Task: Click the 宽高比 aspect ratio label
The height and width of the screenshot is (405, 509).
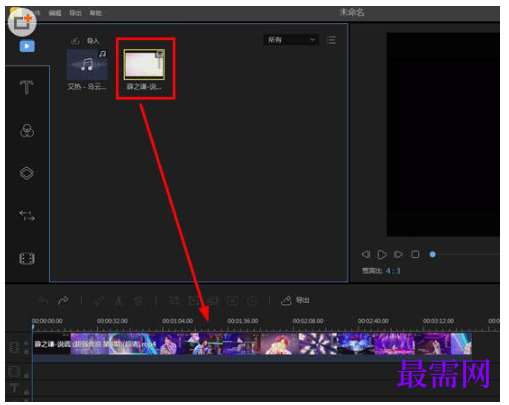Action: pyautogui.click(x=372, y=271)
